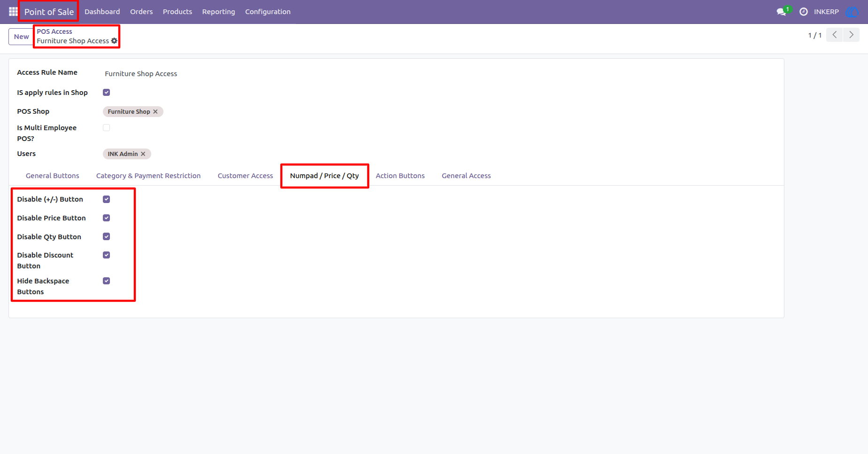Remove the Furniture Shop tag
The height and width of the screenshot is (454, 868).
coord(155,112)
